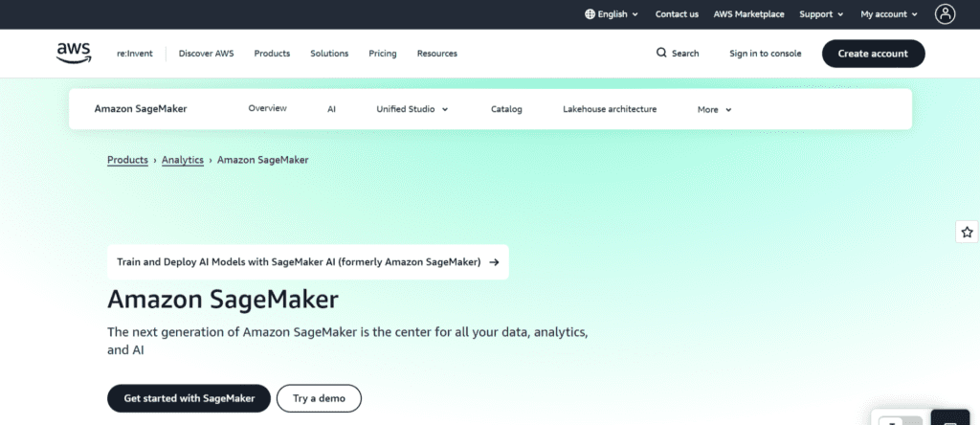The image size is (980, 425).
Task: Open the English language dropdown
Action: pyautogui.click(x=612, y=14)
